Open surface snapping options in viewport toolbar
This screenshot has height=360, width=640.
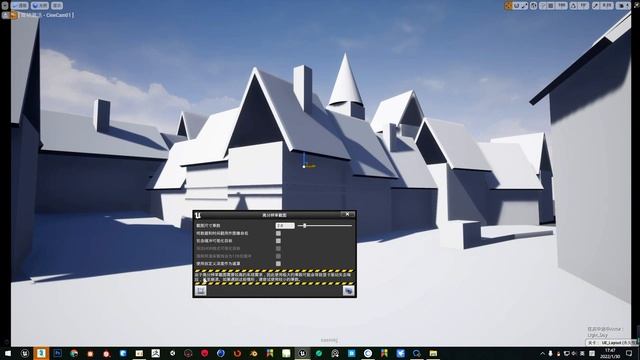(x=543, y=6)
